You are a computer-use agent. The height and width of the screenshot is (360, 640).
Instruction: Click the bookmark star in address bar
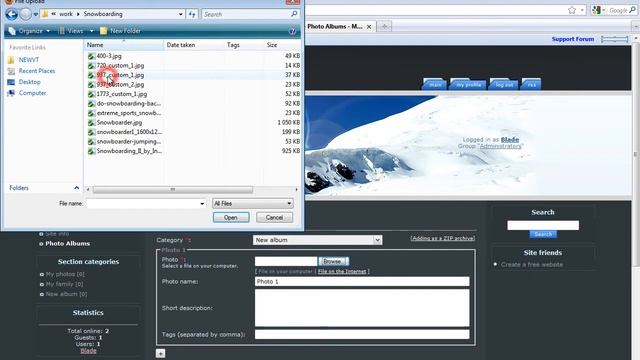click(x=572, y=10)
